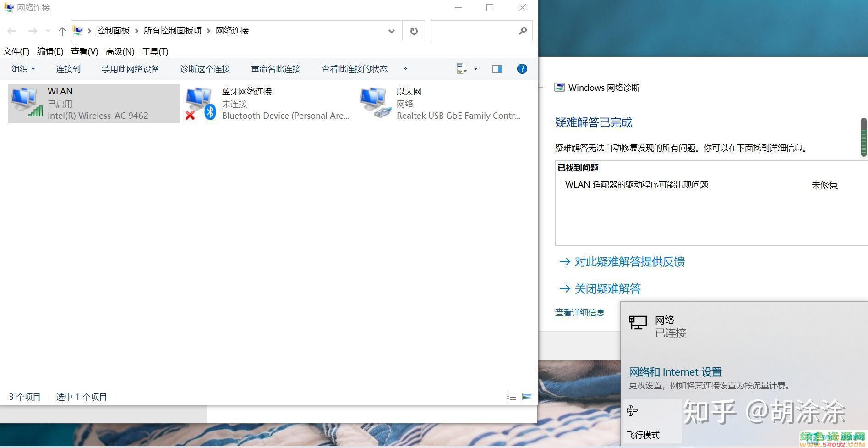Click the Bluetooth Device (Personal Are... text
The image size is (868, 448).
pos(285,116)
